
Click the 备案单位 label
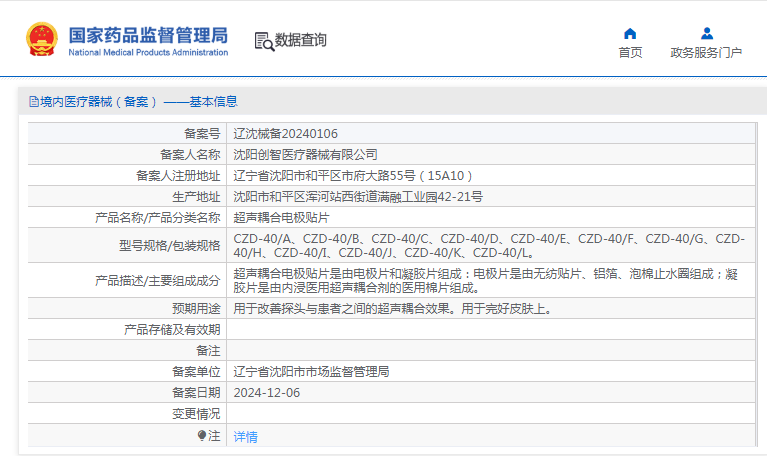[196, 372]
